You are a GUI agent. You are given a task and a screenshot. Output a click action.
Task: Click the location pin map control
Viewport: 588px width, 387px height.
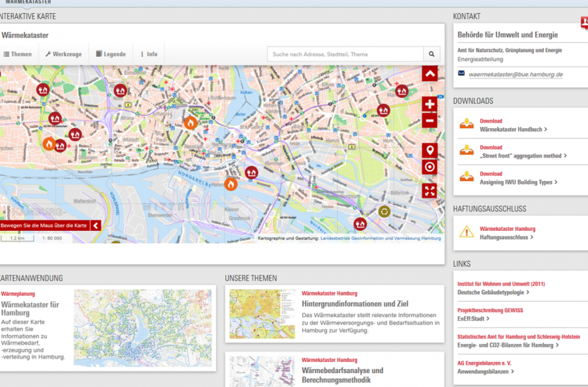(x=429, y=151)
